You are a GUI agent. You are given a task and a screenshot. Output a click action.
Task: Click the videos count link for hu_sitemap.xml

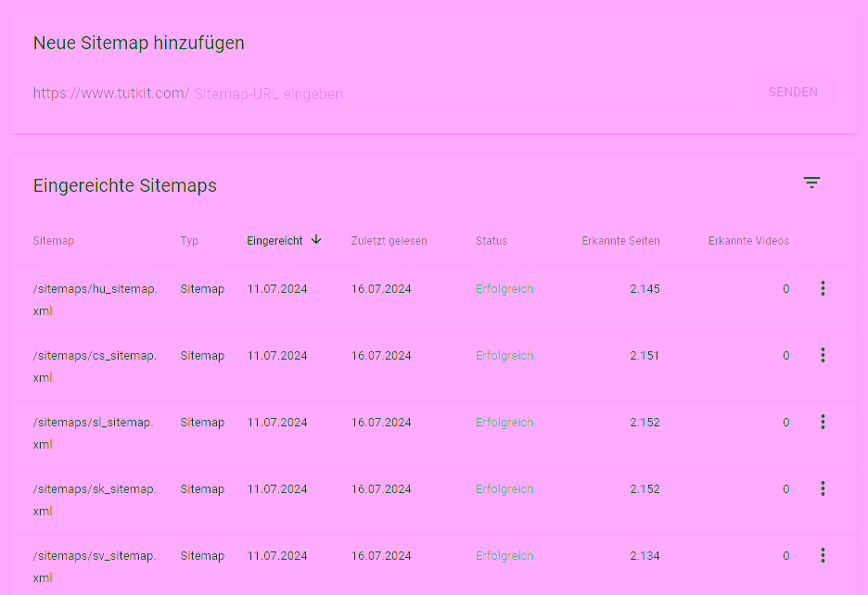click(785, 288)
